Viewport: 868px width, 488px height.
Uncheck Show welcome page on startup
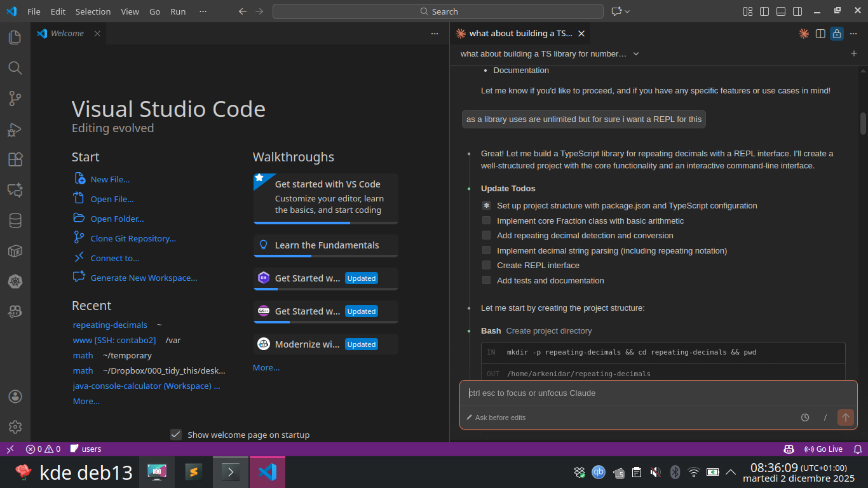pyautogui.click(x=176, y=435)
